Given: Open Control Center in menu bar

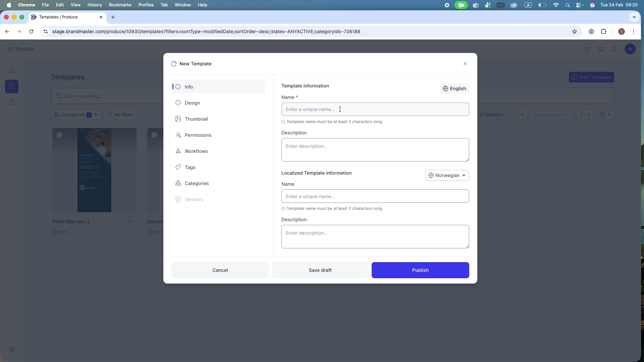Looking at the screenshot, I should pyautogui.click(x=579, y=5).
